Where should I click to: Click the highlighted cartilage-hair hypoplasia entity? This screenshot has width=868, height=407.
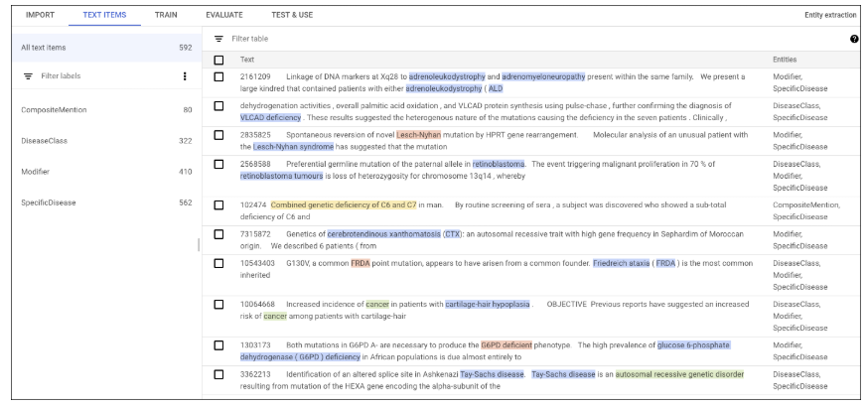coord(488,304)
